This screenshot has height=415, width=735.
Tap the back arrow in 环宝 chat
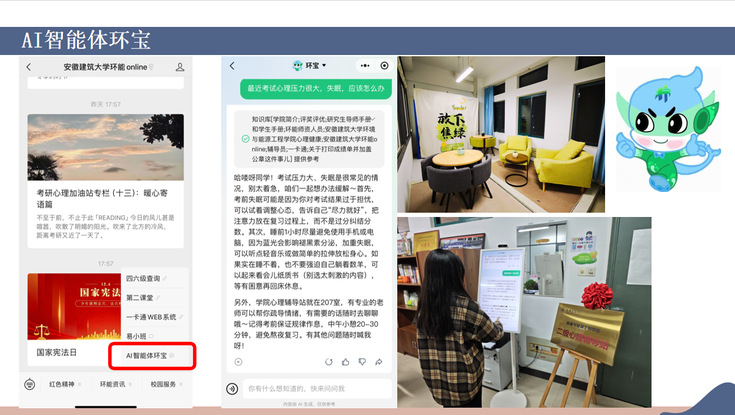point(232,65)
